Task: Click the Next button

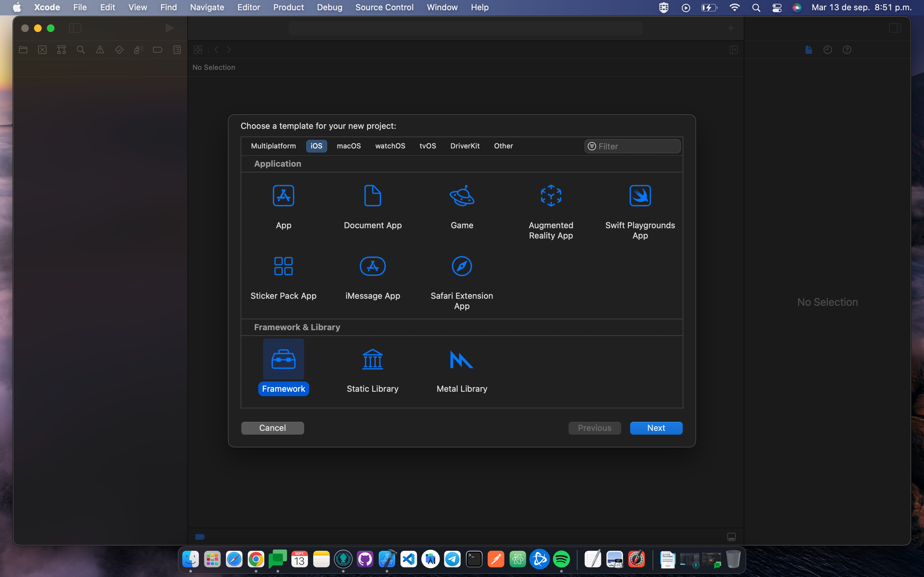Action: click(x=656, y=428)
